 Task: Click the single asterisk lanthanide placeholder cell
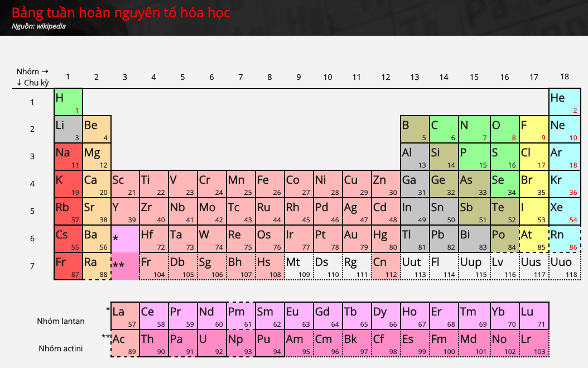(125, 239)
